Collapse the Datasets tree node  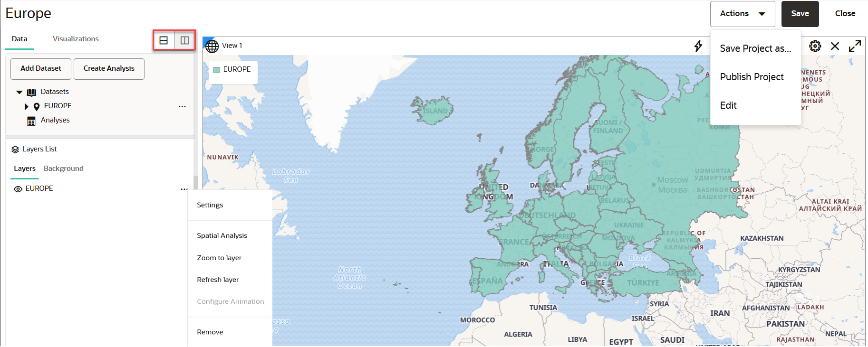19,92
